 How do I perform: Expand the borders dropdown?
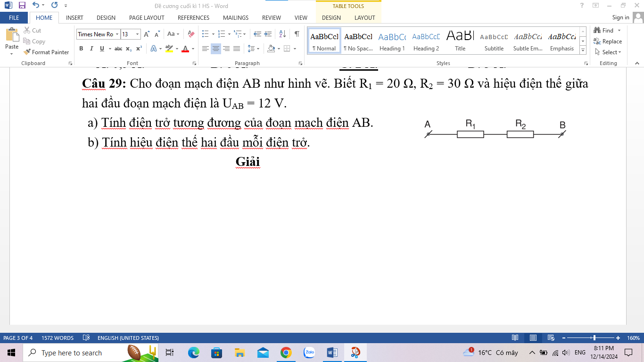tap(295, 49)
